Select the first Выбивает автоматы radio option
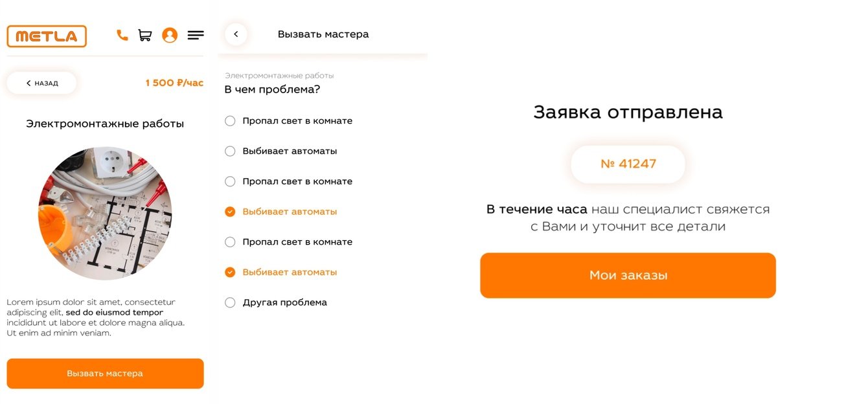 click(x=230, y=151)
